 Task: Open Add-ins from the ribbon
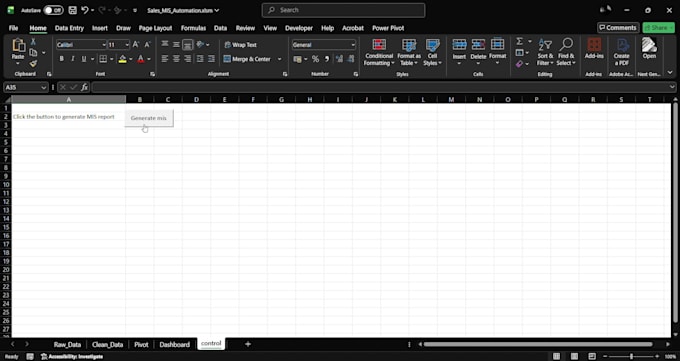coord(594,49)
